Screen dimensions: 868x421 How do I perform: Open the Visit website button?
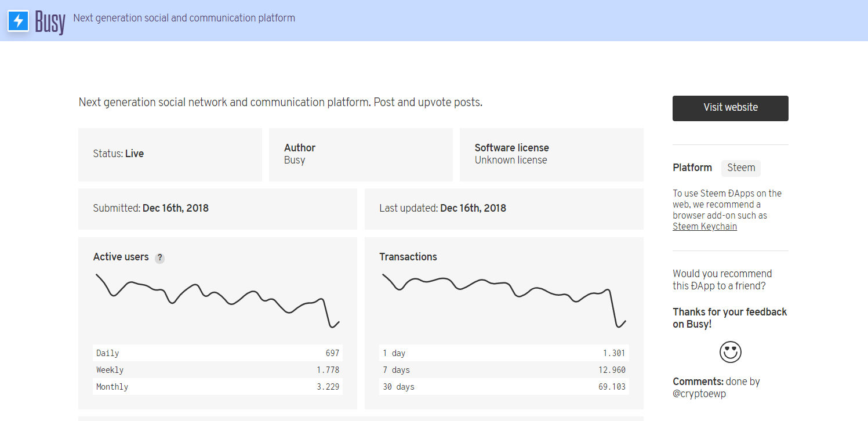pyautogui.click(x=731, y=108)
